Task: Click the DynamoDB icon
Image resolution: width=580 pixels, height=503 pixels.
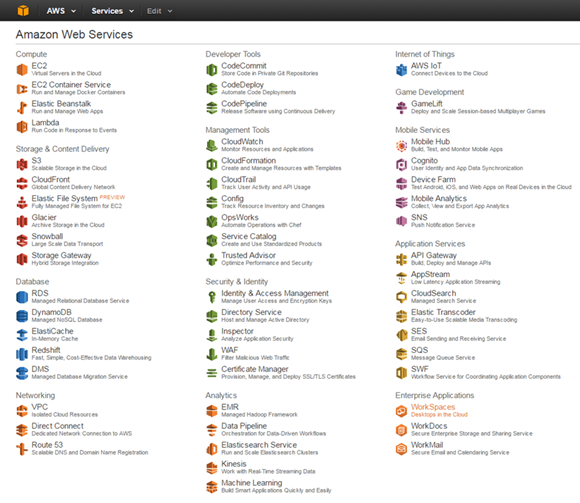Action: [22, 316]
